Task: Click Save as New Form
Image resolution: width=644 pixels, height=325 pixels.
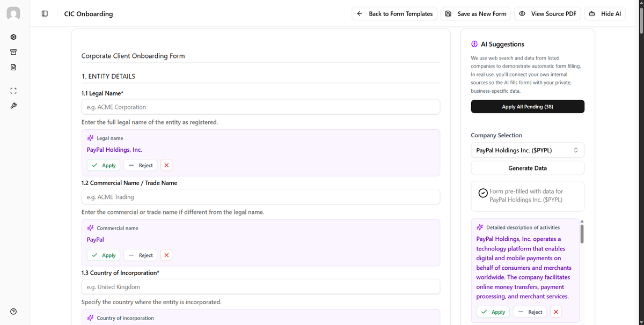Action: [476, 14]
